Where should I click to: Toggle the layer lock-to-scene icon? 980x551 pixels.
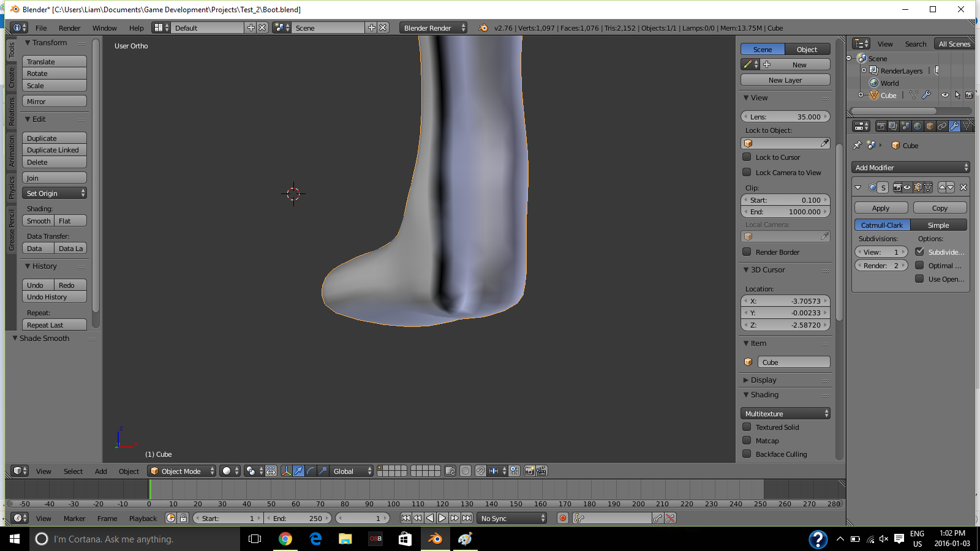pos(450,471)
